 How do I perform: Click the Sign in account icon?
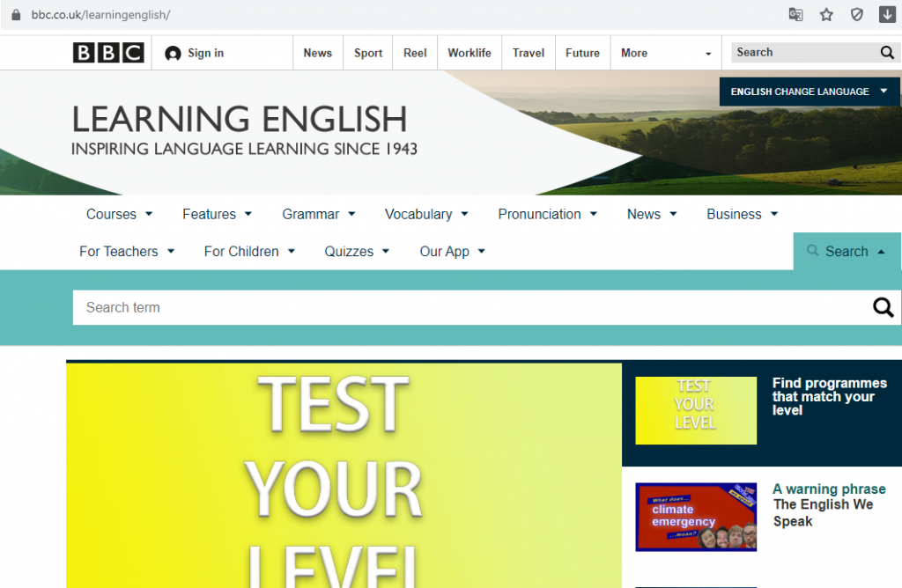[x=173, y=54]
